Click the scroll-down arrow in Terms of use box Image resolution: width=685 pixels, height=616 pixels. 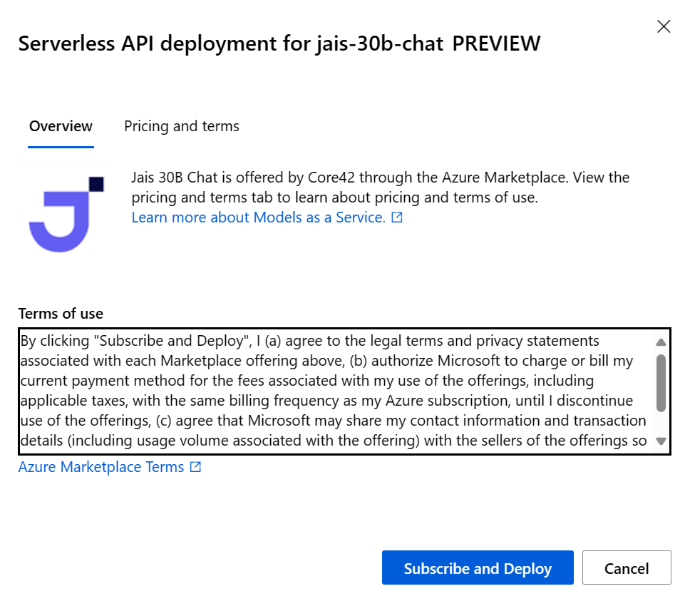[661, 441]
